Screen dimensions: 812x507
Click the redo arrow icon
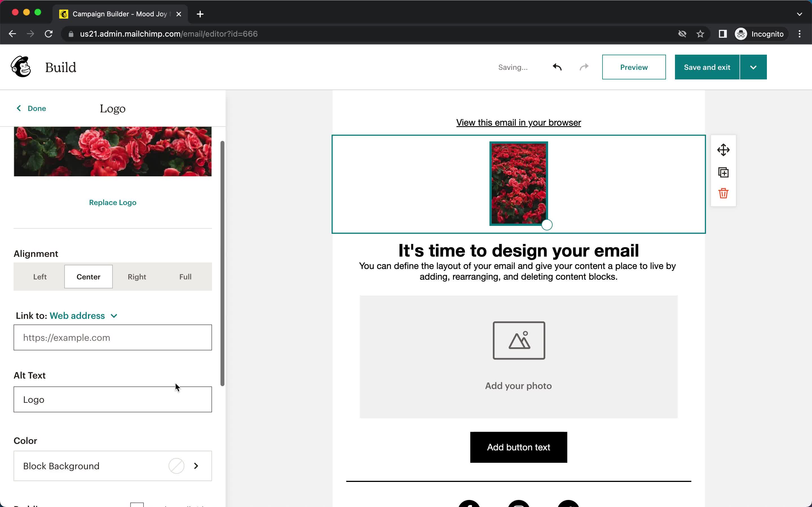584,66
